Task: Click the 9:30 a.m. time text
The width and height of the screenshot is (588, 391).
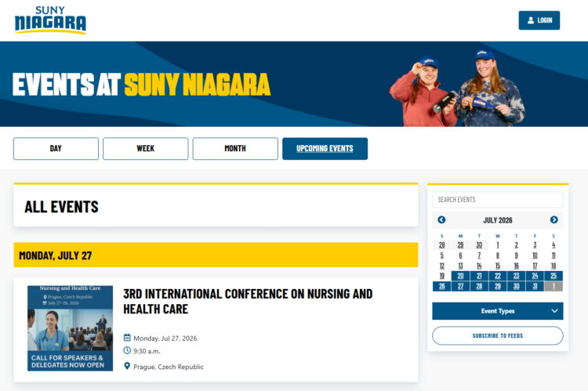Action: [x=147, y=351]
